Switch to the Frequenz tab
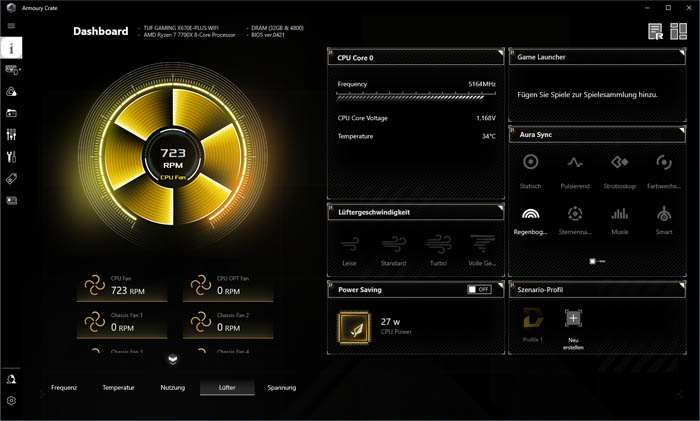Viewport: 700px width, 421px height. point(64,388)
